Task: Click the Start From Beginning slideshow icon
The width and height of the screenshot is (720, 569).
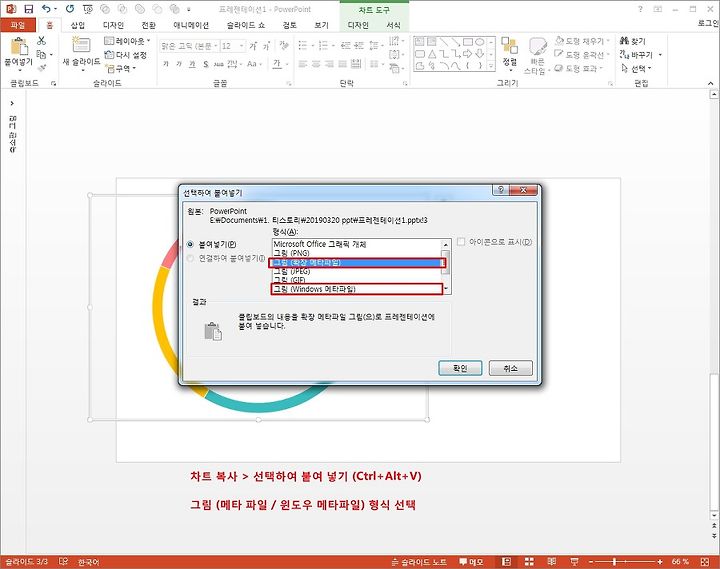Action: point(88,9)
